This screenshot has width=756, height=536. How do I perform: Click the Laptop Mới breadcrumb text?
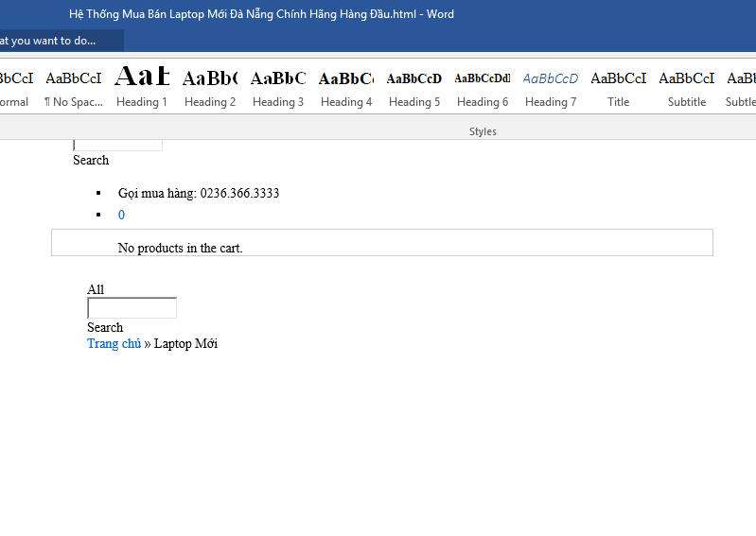[x=185, y=343]
